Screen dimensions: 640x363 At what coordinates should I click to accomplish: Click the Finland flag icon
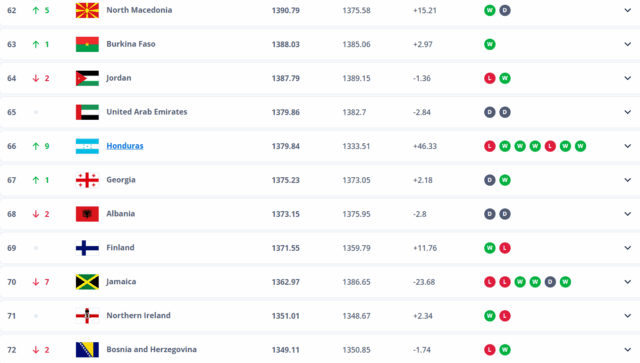(87, 248)
